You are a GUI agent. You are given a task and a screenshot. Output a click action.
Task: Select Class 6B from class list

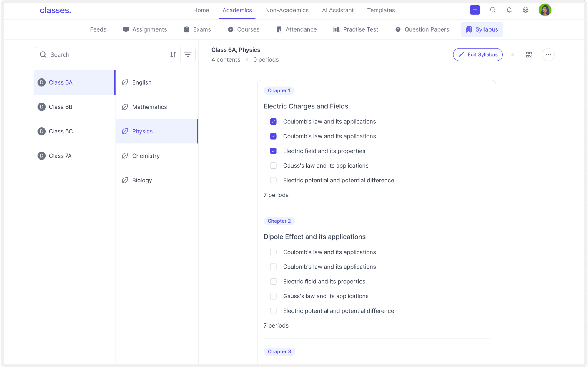61,107
